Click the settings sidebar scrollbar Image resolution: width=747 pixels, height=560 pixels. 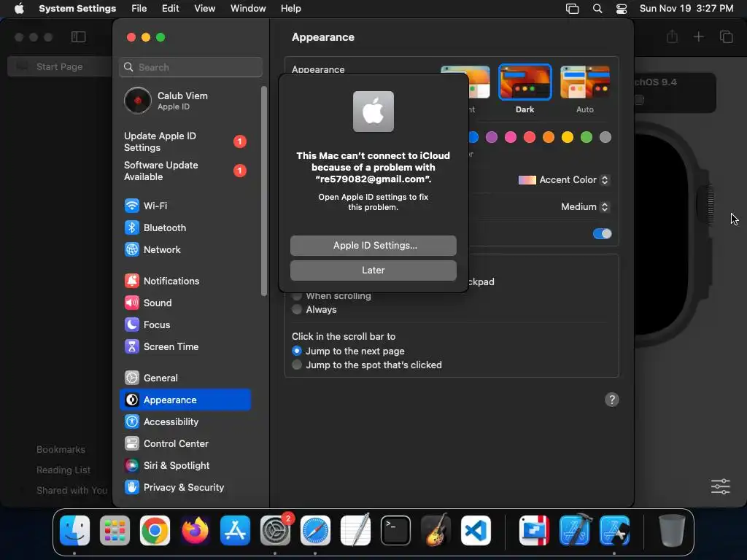pos(264,190)
